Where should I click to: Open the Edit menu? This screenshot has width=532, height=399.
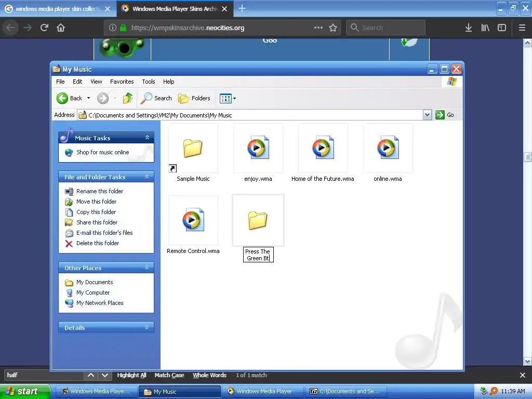[77, 82]
